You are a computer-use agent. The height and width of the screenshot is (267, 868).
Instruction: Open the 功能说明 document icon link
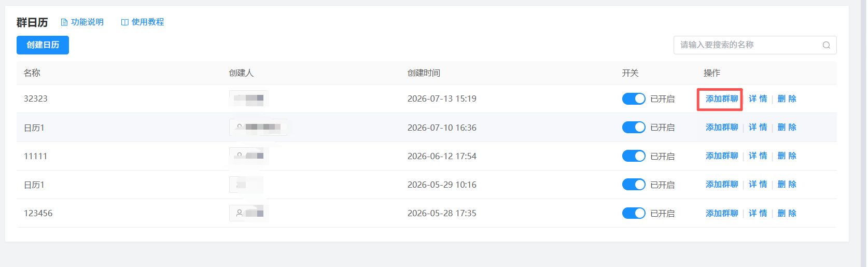82,22
